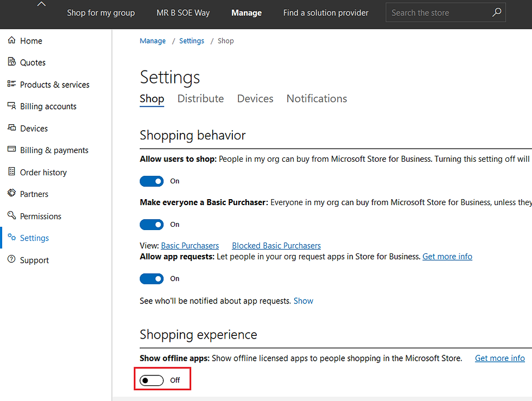Open Devices label in the sidebar
The image size is (532, 401).
(34, 129)
